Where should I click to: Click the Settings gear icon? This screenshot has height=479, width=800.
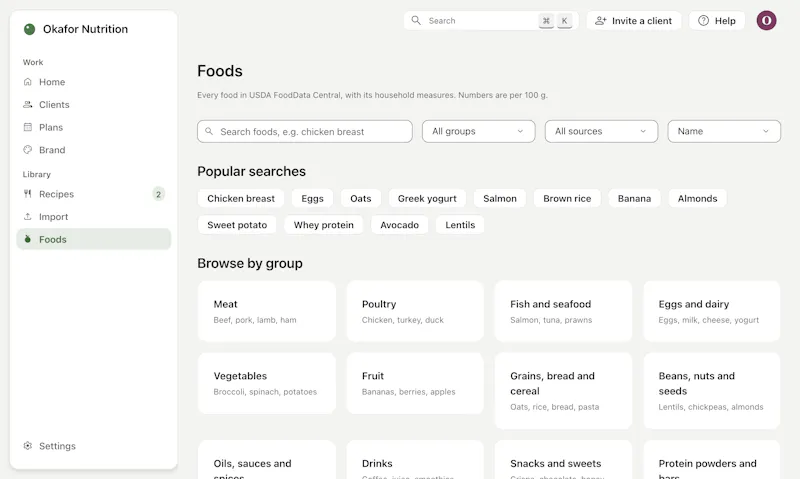pos(28,446)
